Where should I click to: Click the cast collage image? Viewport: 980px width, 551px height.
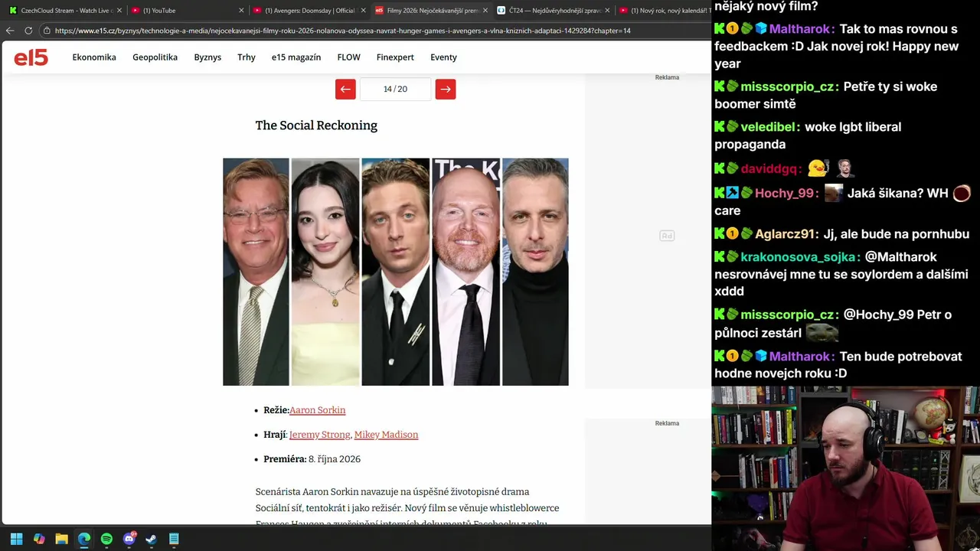coord(395,272)
